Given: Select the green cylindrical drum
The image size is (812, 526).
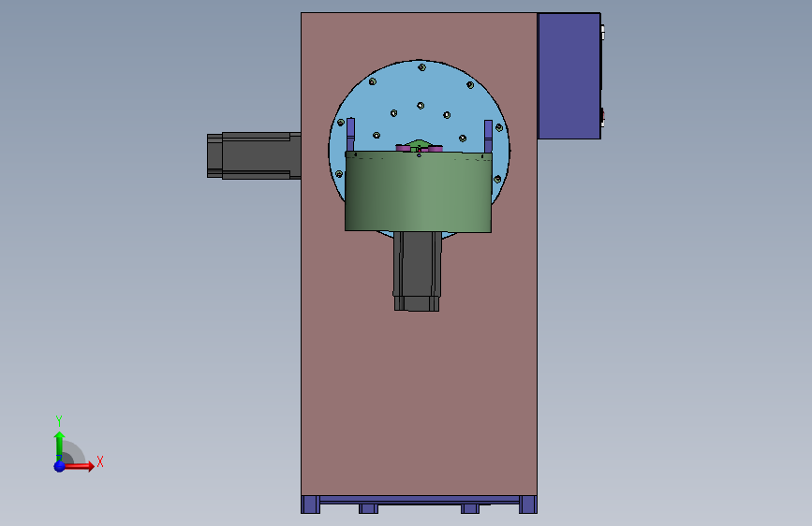Looking at the screenshot, I should [x=419, y=192].
